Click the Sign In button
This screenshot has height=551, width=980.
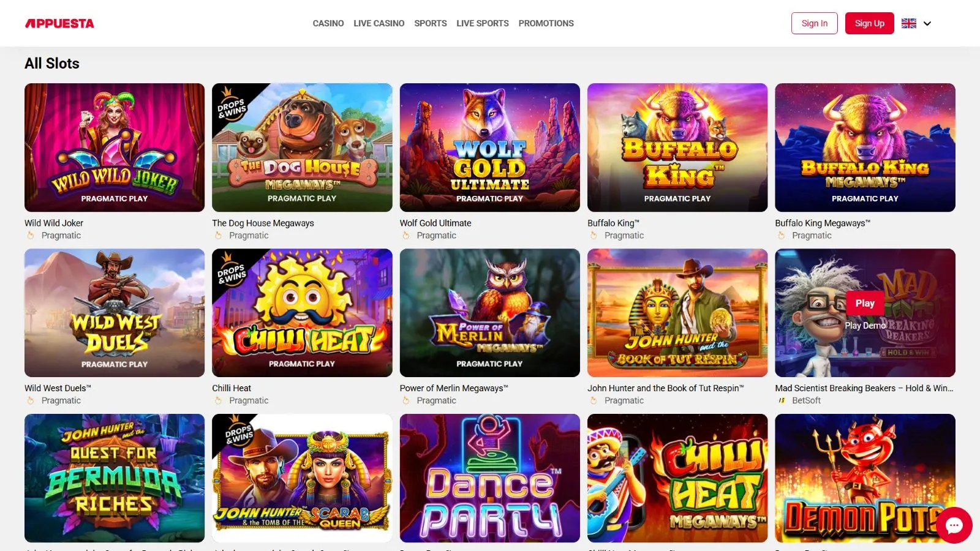click(814, 23)
